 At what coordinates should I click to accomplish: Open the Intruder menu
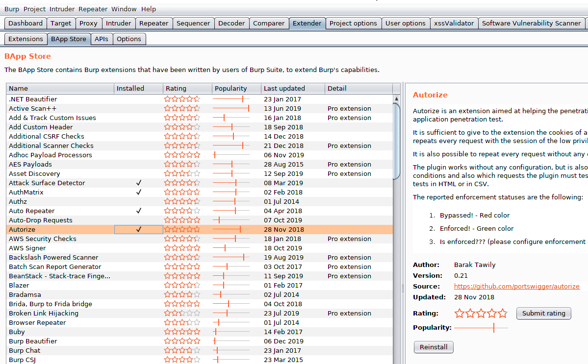(x=62, y=9)
